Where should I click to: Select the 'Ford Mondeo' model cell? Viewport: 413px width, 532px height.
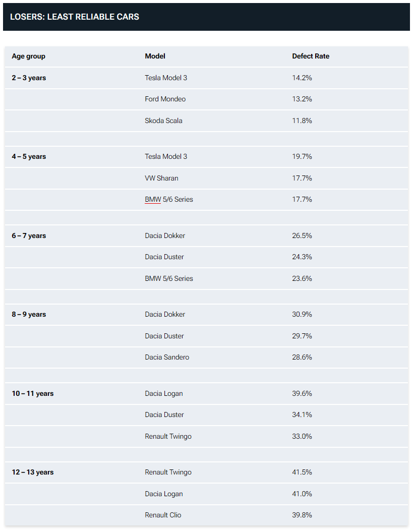click(x=165, y=99)
